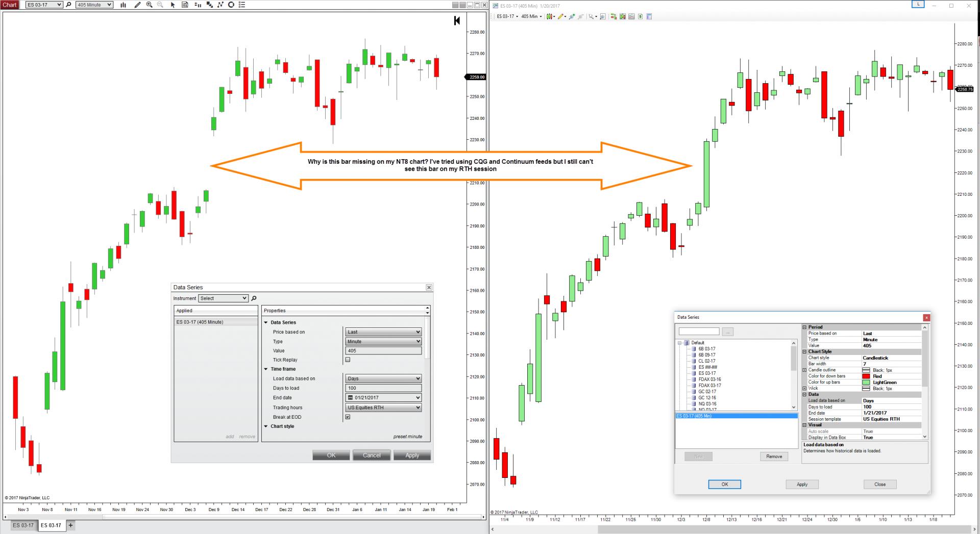
Task: Click the return-to-latest-bar arrow on NT8 chart
Action: pyautogui.click(x=457, y=20)
